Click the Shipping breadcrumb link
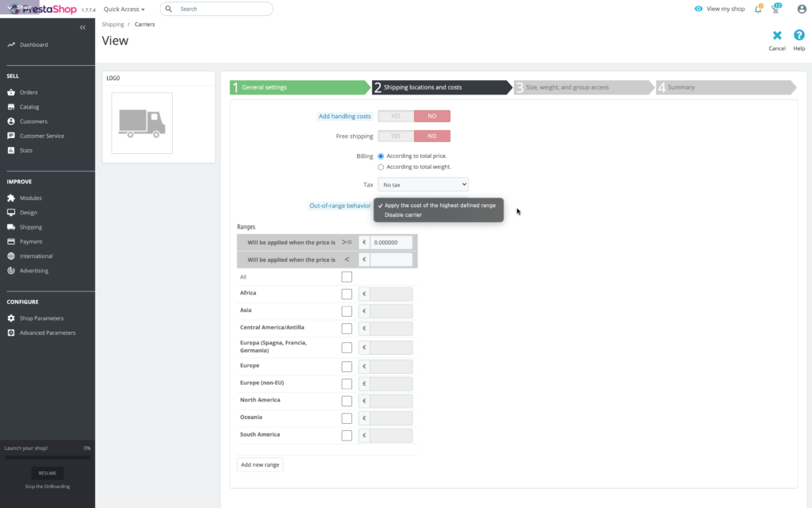Image resolution: width=812 pixels, height=508 pixels. pos(113,25)
